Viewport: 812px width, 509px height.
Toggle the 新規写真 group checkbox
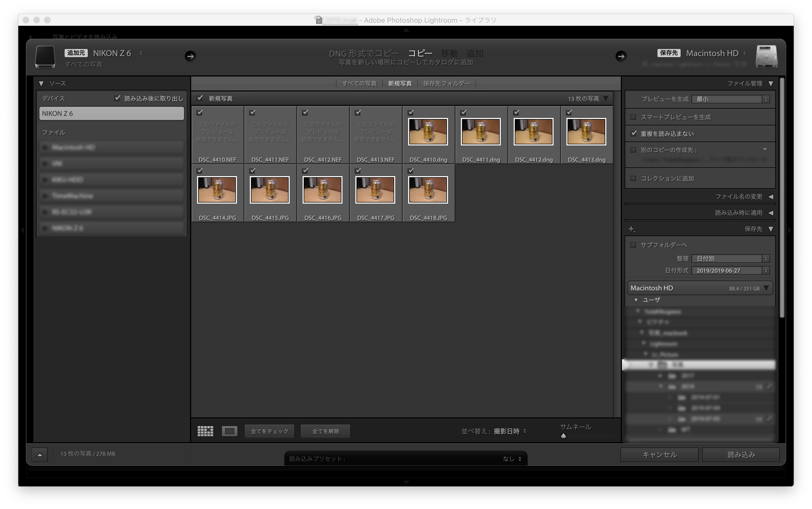200,98
